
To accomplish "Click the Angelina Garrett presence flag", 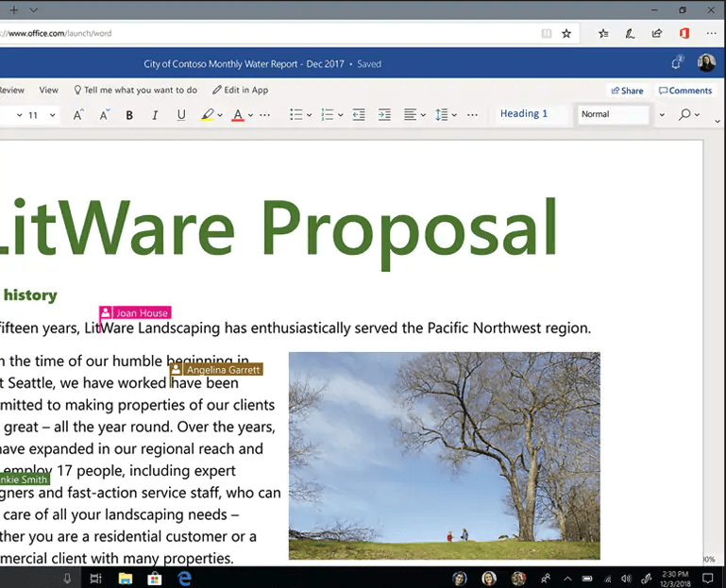I will [216, 369].
